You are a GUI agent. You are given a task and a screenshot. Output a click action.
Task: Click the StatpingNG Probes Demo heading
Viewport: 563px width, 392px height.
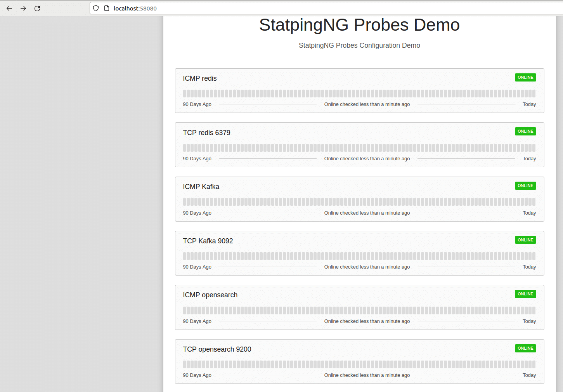coord(359,25)
